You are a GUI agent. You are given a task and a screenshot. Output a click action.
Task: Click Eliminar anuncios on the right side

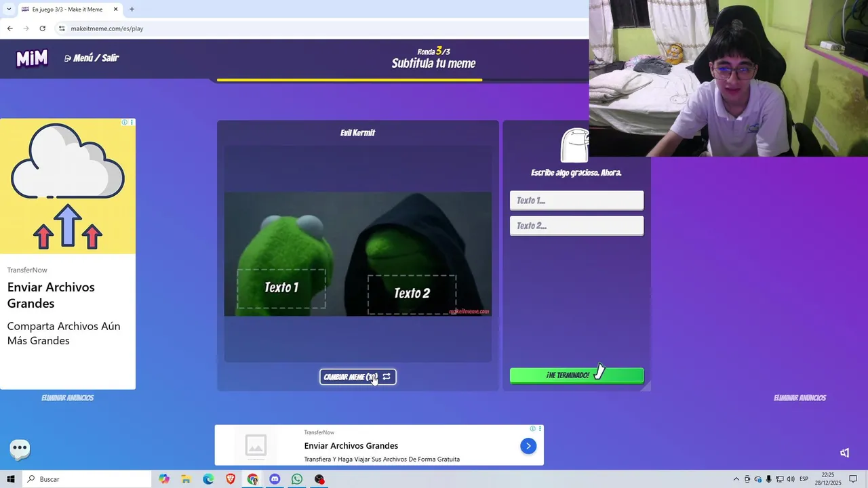click(800, 398)
